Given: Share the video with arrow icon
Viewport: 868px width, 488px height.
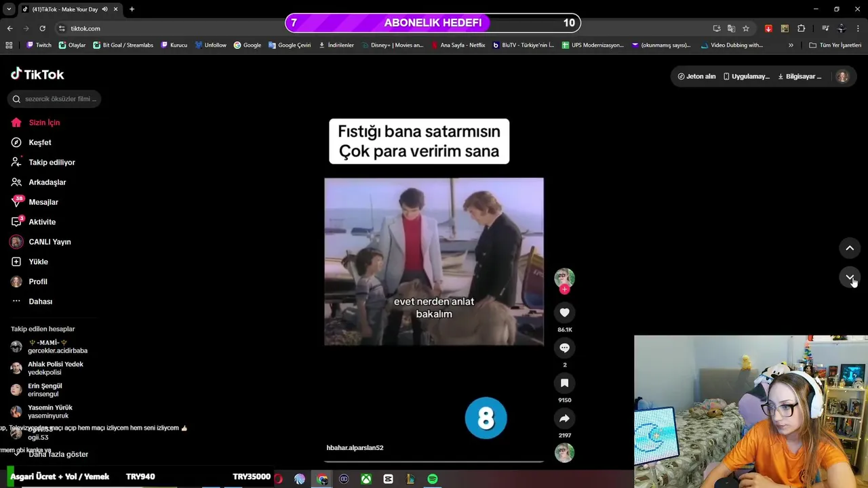Looking at the screenshot, I should (x=564, y=418).
